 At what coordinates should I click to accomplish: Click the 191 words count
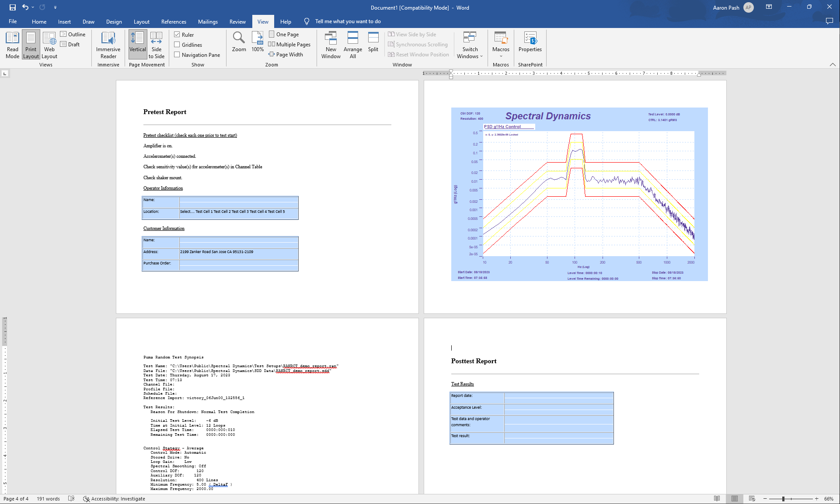pos(48,499)
